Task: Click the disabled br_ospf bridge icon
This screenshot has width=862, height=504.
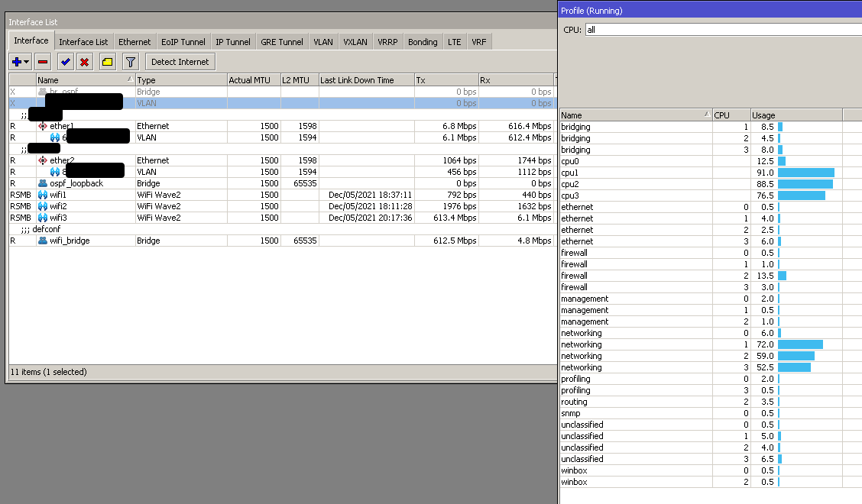Action: pos(43,91)
